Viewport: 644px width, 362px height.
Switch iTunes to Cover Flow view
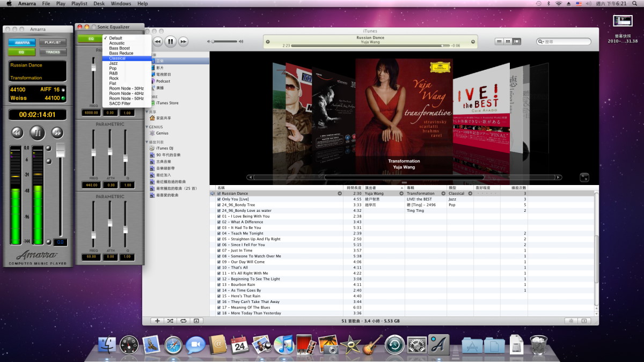click(517, 41)
